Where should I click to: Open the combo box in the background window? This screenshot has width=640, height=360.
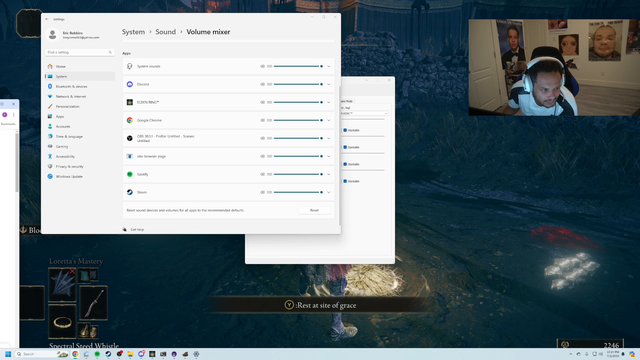(364, 113)
